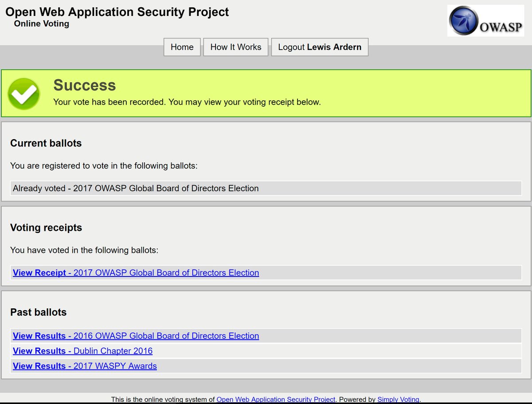Click the 'Voting receipts' heading
532x404 pixels.
[x=46, y=228]
